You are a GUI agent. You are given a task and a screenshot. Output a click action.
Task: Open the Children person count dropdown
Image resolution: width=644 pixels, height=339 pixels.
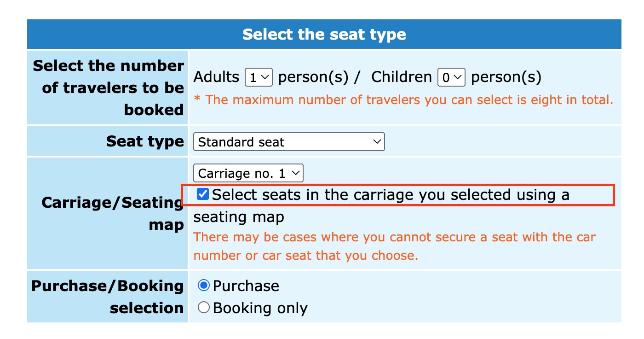452,77
